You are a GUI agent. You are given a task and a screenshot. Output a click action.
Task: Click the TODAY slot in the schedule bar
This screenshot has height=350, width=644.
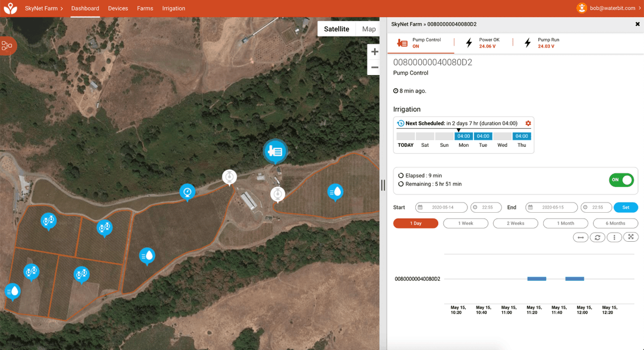click(x=406, y=136)
